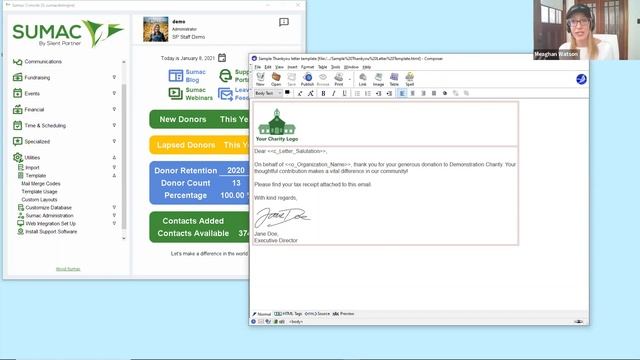Toggle Underline formatting in Composer
640x360 pixels.
(344, 93)
